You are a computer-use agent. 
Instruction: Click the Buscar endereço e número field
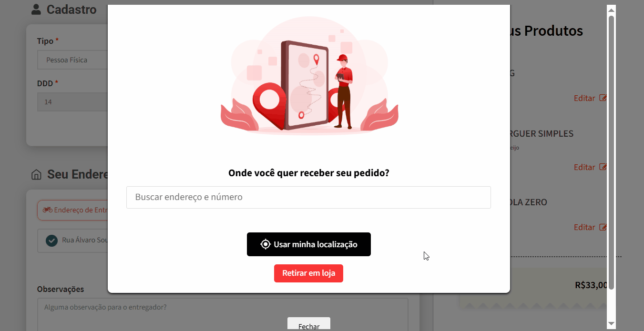tap(308, 197)
